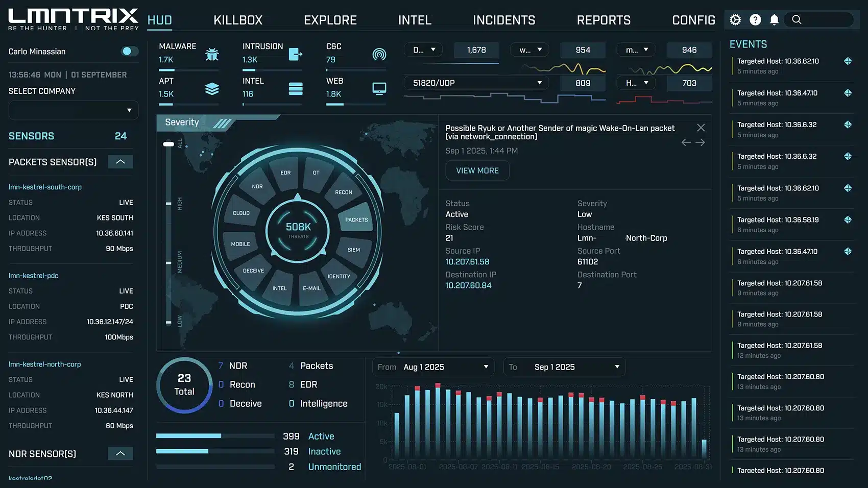Click the Web monitor icon
The height and width of the screenshot is (488, 868).
pos(379,89)
